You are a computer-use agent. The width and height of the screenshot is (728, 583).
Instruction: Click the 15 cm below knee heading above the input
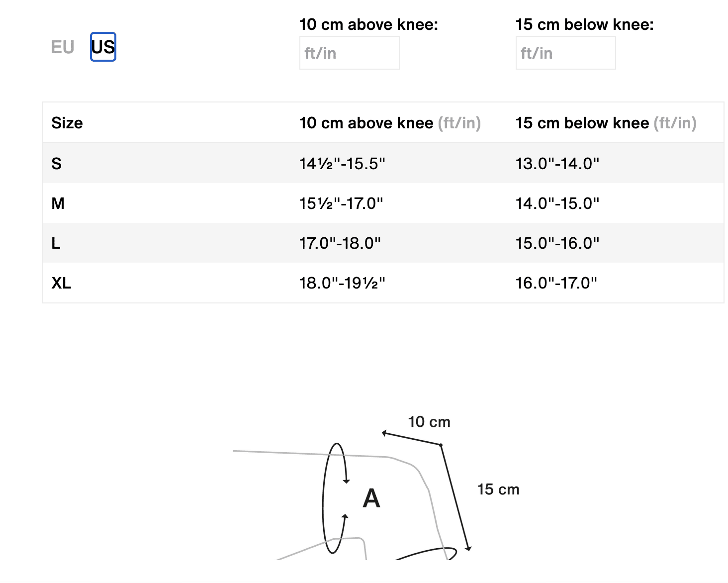click(x=585, y=24)
